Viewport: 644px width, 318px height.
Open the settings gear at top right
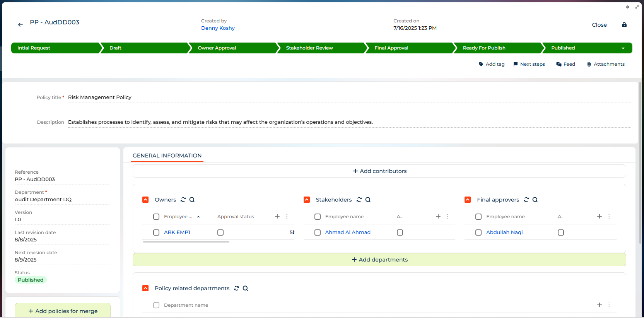627,7
